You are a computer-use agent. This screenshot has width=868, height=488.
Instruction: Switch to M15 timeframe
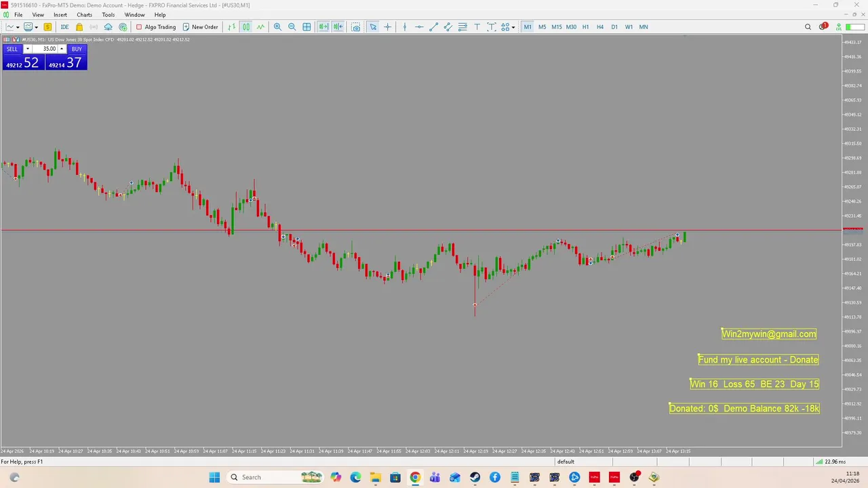557,27
